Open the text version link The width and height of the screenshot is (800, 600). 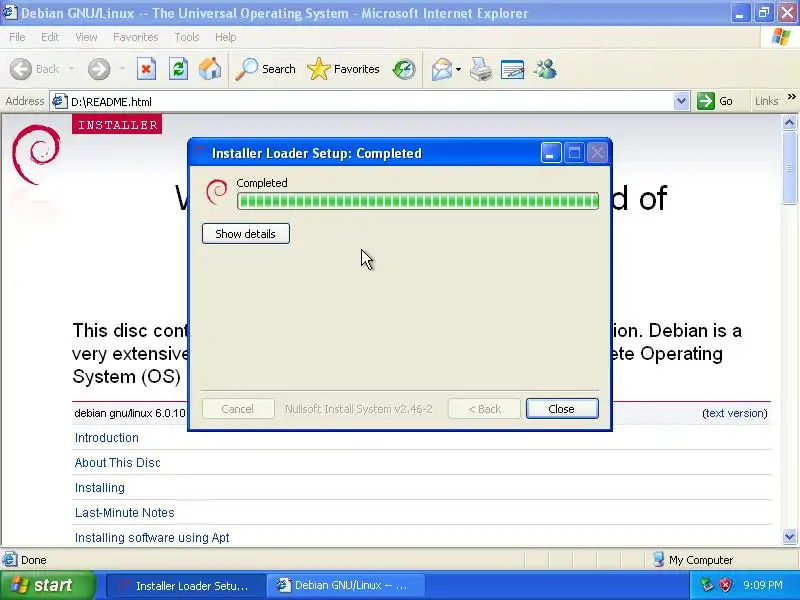[735, 413]
